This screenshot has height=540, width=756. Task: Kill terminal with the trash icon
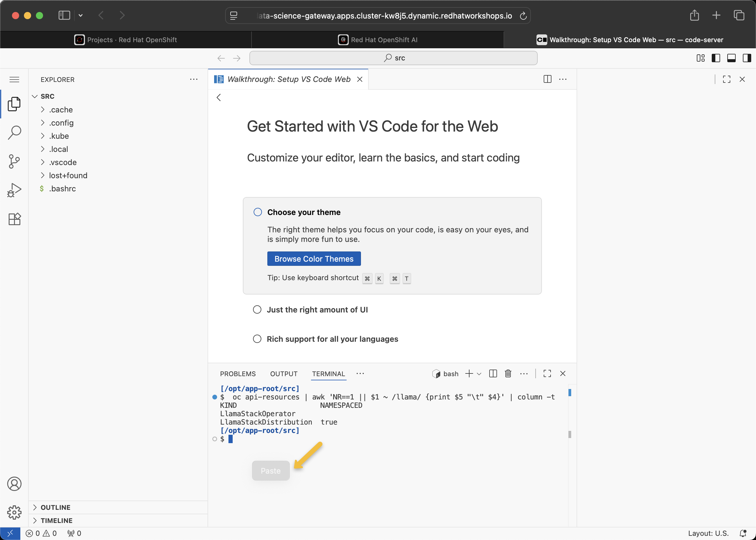coord(508,373)
